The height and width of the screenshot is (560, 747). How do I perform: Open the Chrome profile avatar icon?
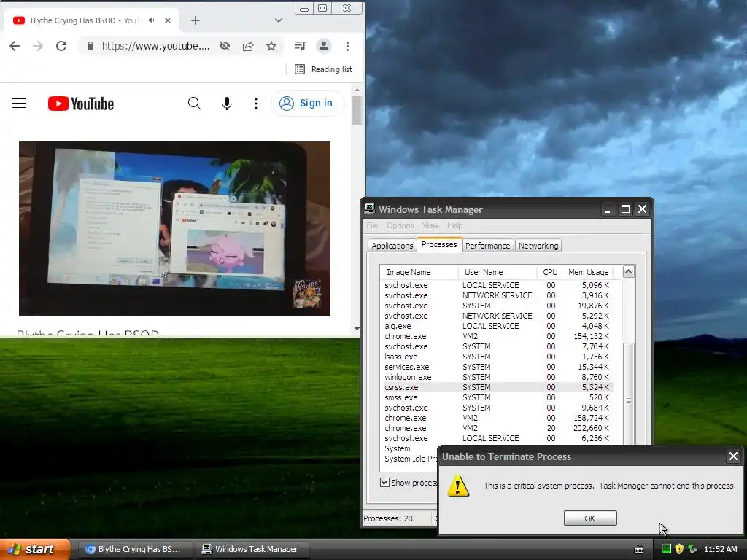[324, 46]
